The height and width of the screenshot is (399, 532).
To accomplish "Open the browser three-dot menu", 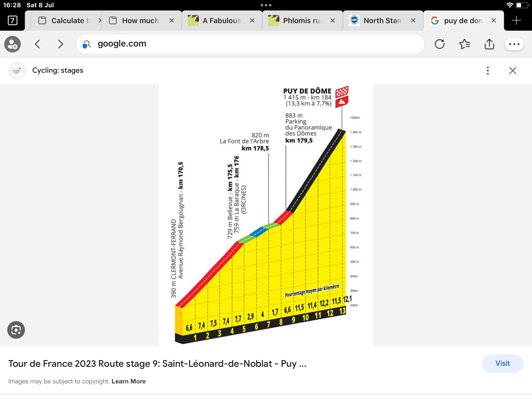I will 514,44.
